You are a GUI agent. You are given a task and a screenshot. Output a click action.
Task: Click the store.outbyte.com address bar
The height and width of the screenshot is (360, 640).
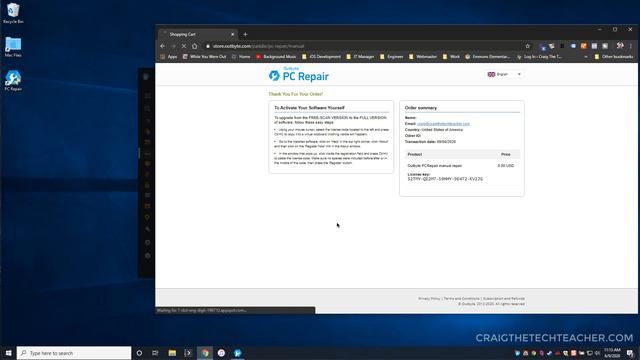pos(363,46)
